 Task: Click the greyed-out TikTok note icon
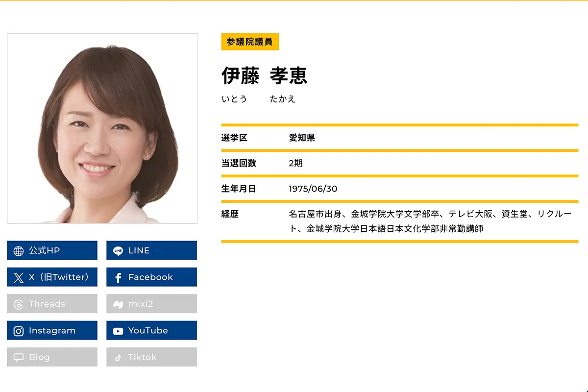tap(118, 358)
